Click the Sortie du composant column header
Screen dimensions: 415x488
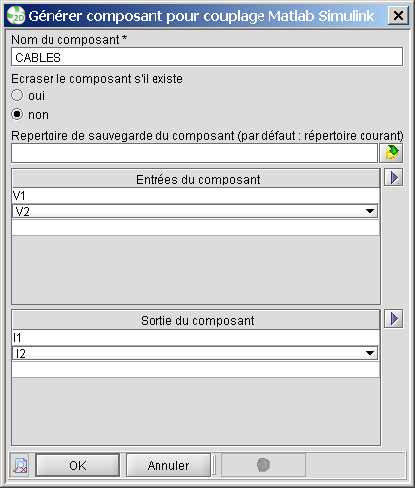[196, 320]
